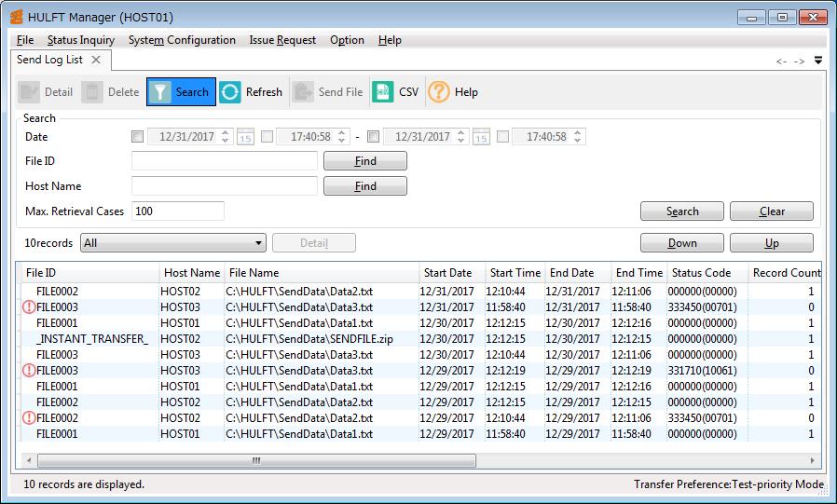Sort by Start Date column header
This screenshot has height=504, width=837.
pyautogui.click(x=452, y=273)
